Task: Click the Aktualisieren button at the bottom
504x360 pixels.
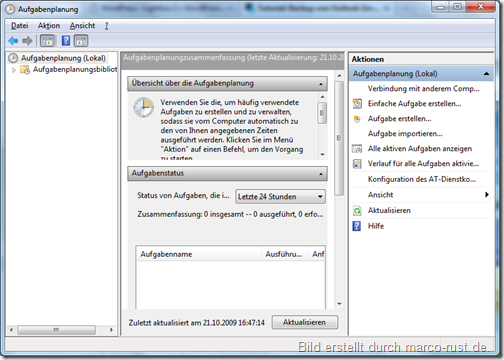Action: coord(305,322)
